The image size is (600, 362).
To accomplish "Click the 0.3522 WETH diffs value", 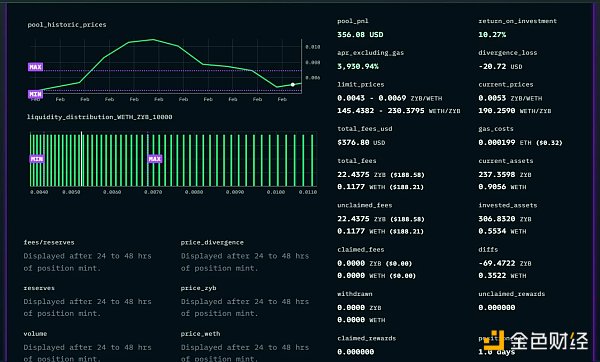I will tap(502, 276).
